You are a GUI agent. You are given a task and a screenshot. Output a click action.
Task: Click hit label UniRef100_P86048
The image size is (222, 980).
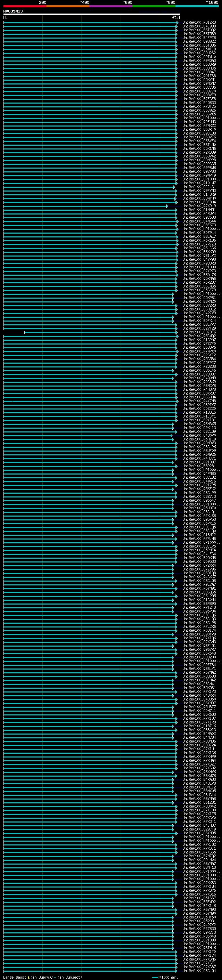click(199, 936)
